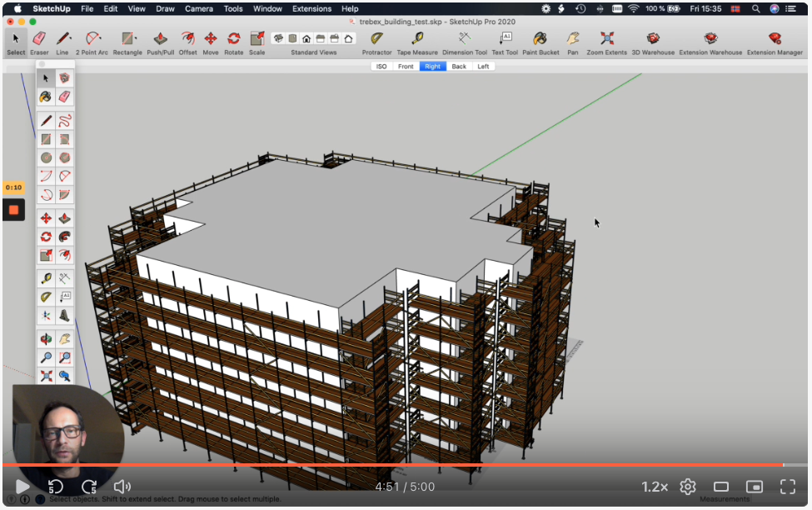
Task: Switch to the Left scene tab
Action: coord(483,67)
